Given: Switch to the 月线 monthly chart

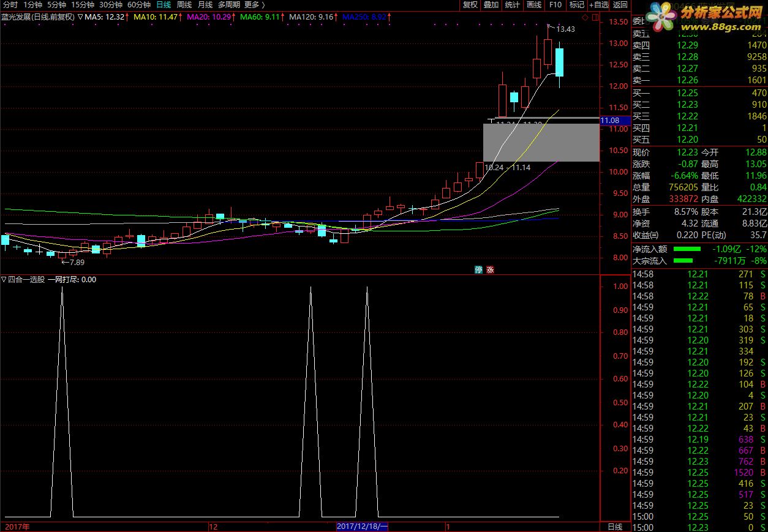Looking at the screenshot, I should (205, 4).
